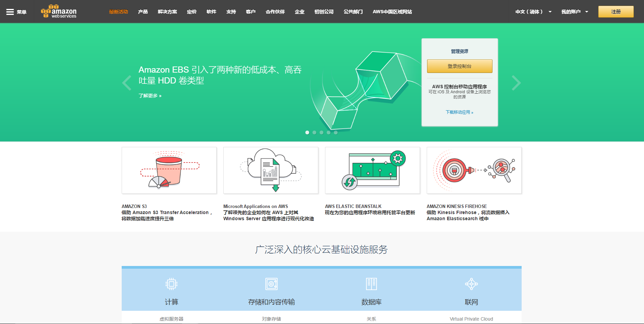
Task: Click the Amazon EBS banner headline
Action: pos(220,75)
